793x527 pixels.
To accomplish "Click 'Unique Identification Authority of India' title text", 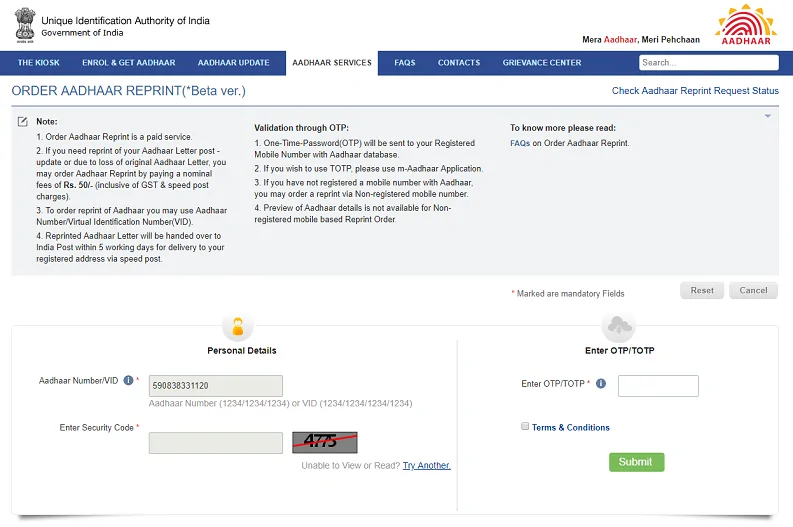I will point(125,21).
